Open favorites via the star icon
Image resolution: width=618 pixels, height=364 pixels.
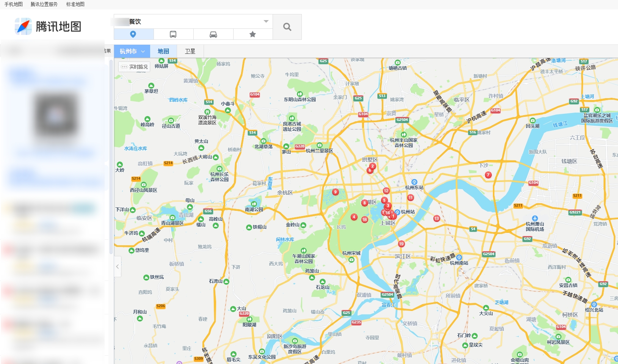[x=253, y=35]
